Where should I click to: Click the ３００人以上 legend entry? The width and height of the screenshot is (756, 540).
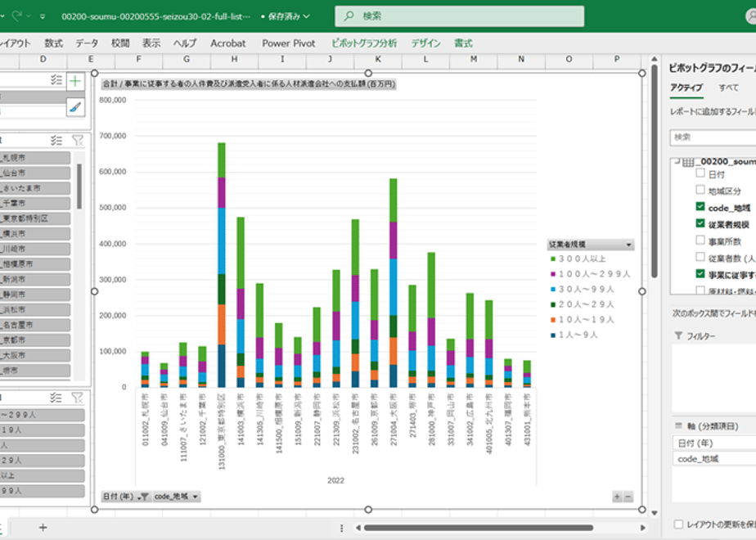click(x=578, y=259)
